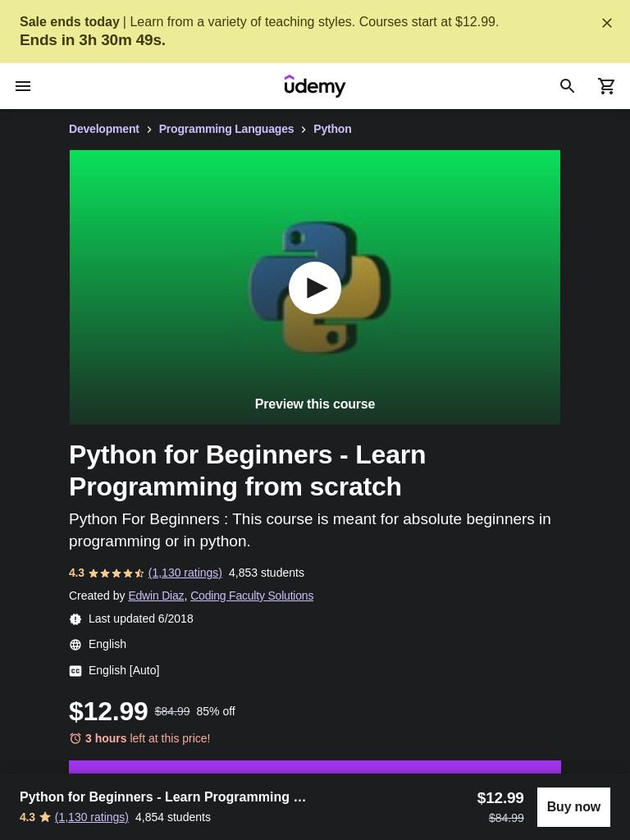Click the course title in bottom bar

(163, 797)
